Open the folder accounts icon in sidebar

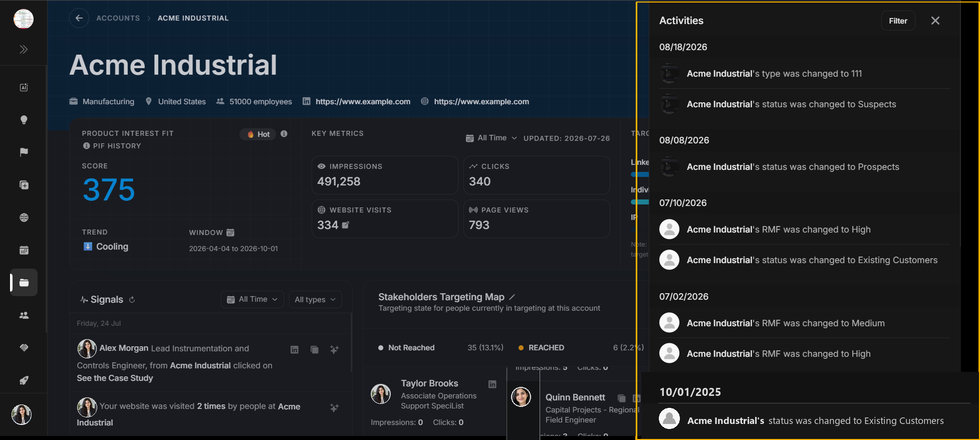point(24,283)
